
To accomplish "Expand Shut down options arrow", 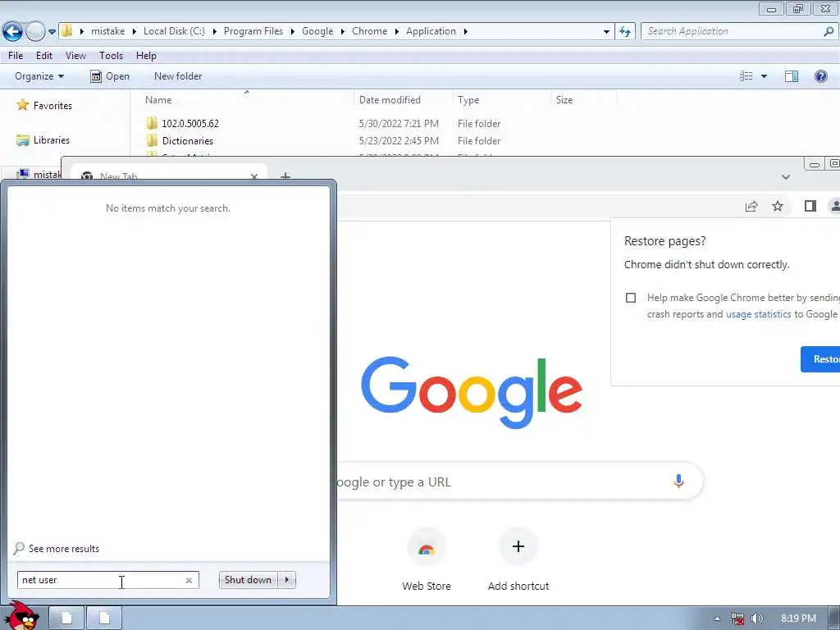I will tap(286, 580).
